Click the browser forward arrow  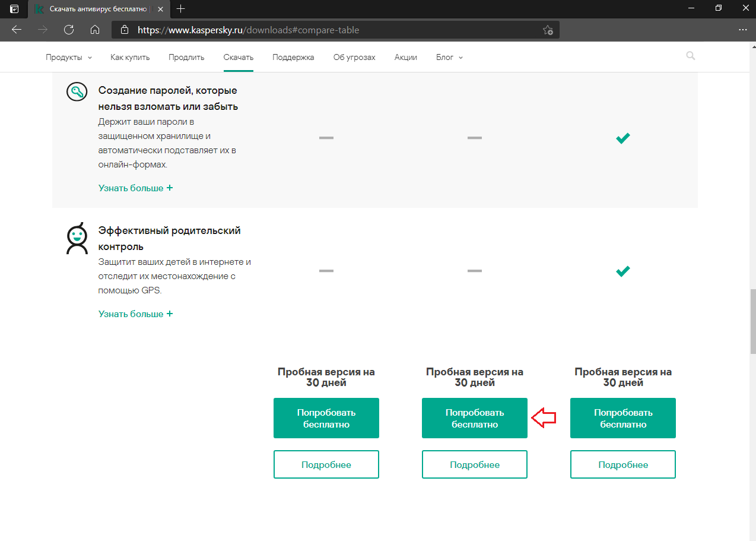tap(43, 30)
